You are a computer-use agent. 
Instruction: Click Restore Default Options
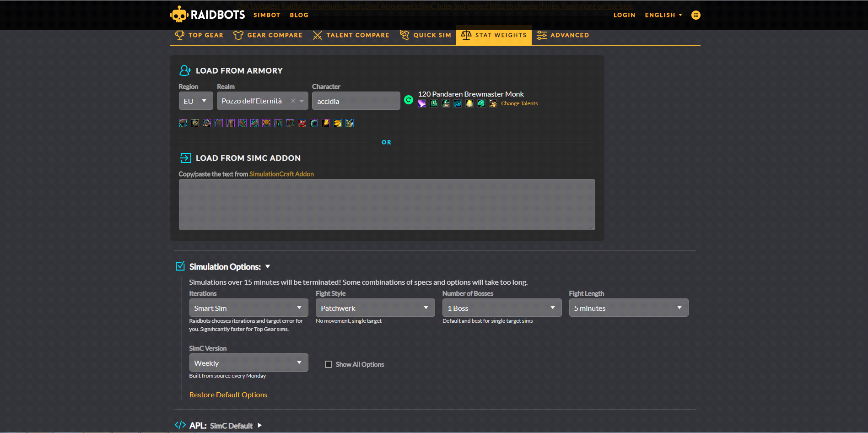click(x=228, y=395)
